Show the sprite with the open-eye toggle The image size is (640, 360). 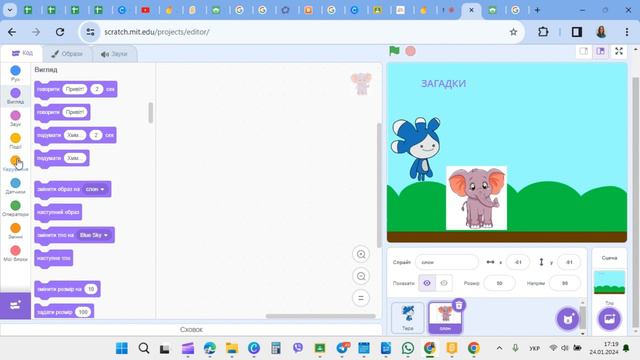click(427, 283)
